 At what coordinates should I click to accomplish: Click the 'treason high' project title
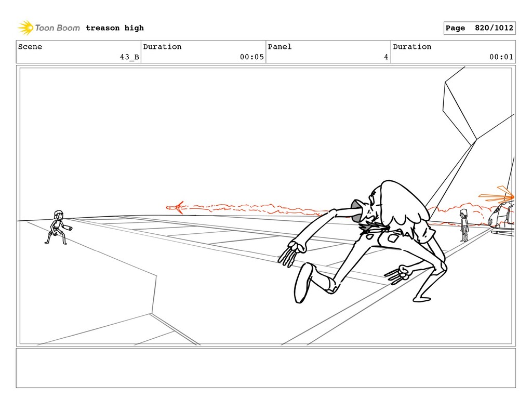[115, 28]
